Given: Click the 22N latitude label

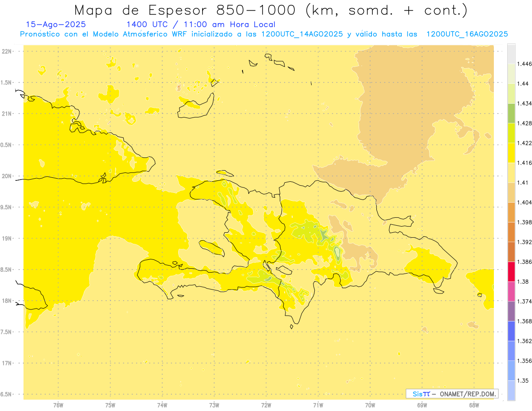Looking at the screenshot, I should coord(7,51).
